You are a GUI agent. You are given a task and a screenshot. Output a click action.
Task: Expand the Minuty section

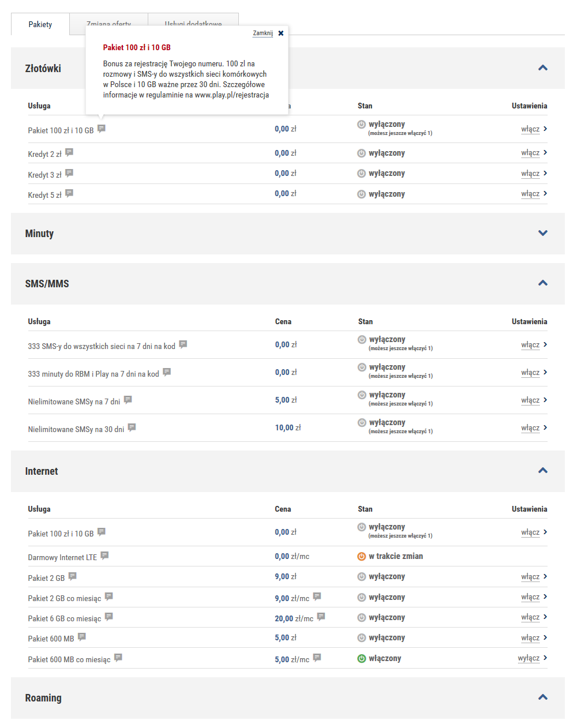coord(542,233)
